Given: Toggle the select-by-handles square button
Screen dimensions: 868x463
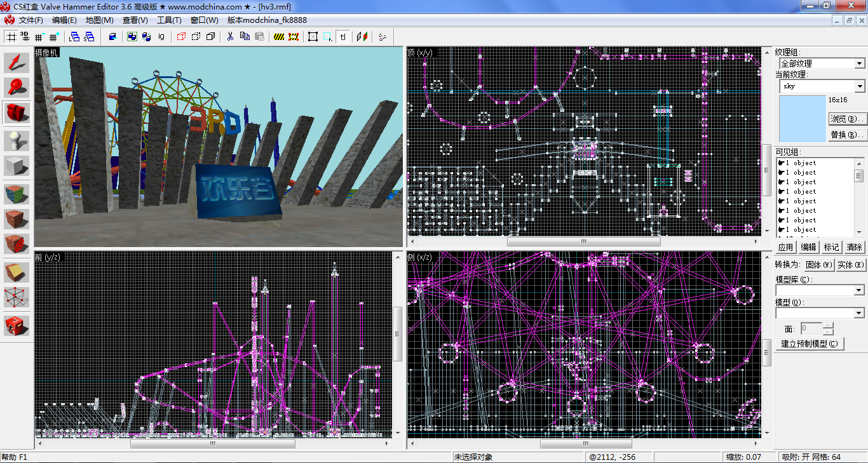Looking at the screenshot, I should 313,37.
